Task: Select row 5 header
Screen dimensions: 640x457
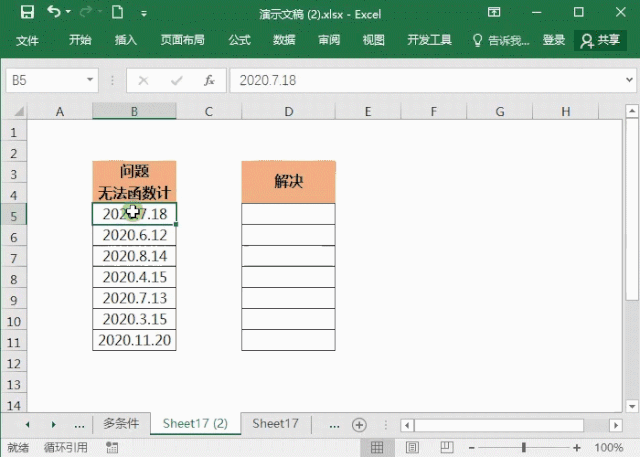Action: tap(13, 216)
